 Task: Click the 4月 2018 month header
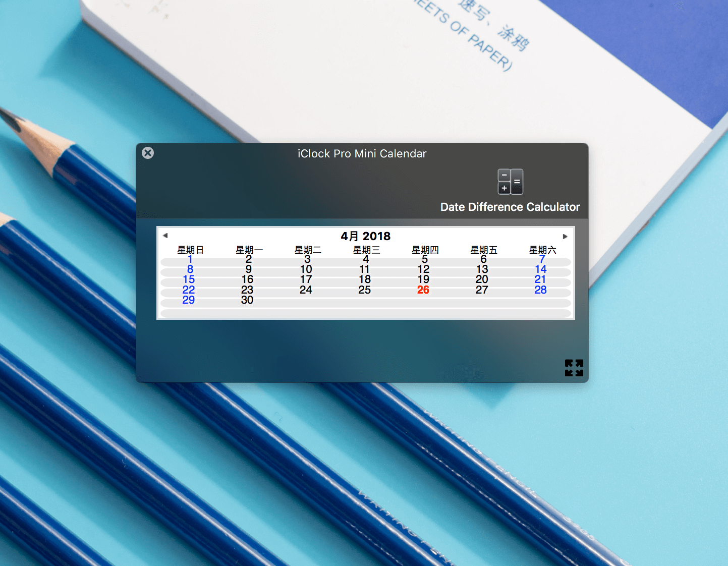pos(366,236)
